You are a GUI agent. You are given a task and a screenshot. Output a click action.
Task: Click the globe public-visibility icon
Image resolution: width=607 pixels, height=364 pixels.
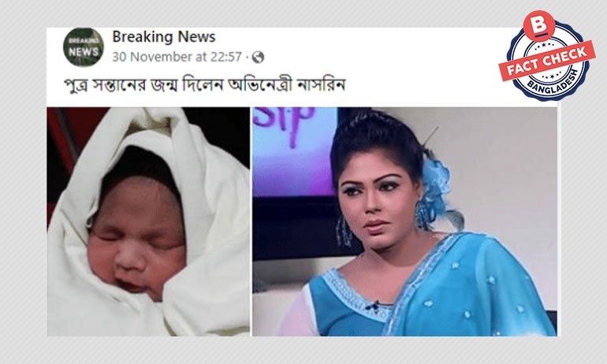[258, 58]
